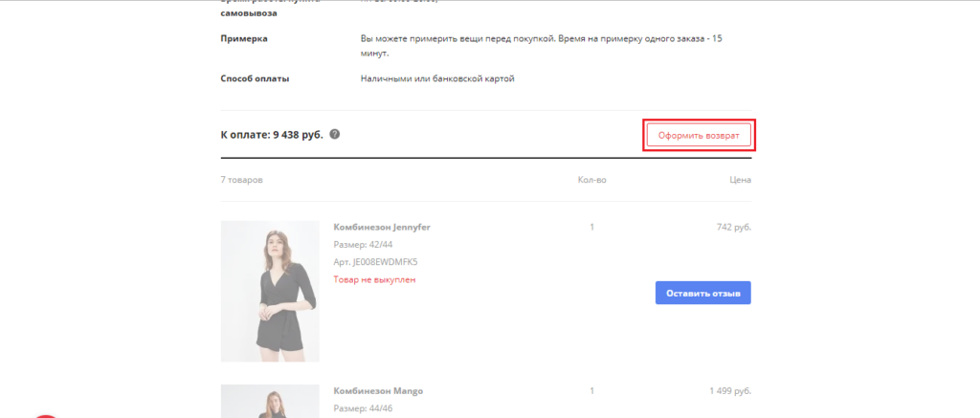The image size is (980, 418).
Task: Select the article number JE008EWDMFK5
Action: [x=375, y=262]
